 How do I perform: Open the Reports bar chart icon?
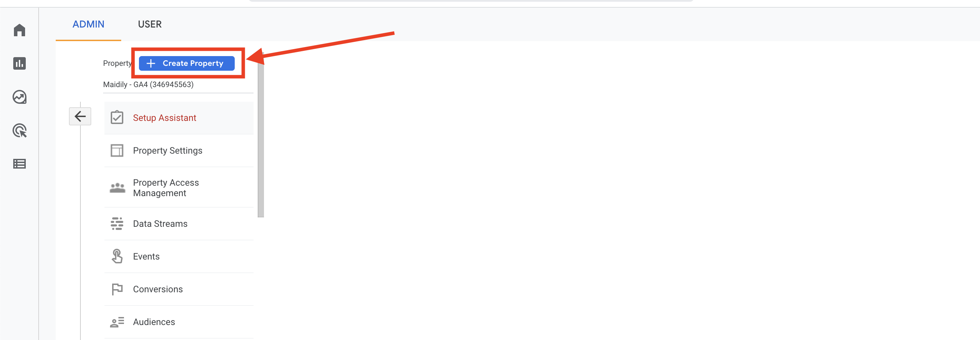(x=20, y=63)
